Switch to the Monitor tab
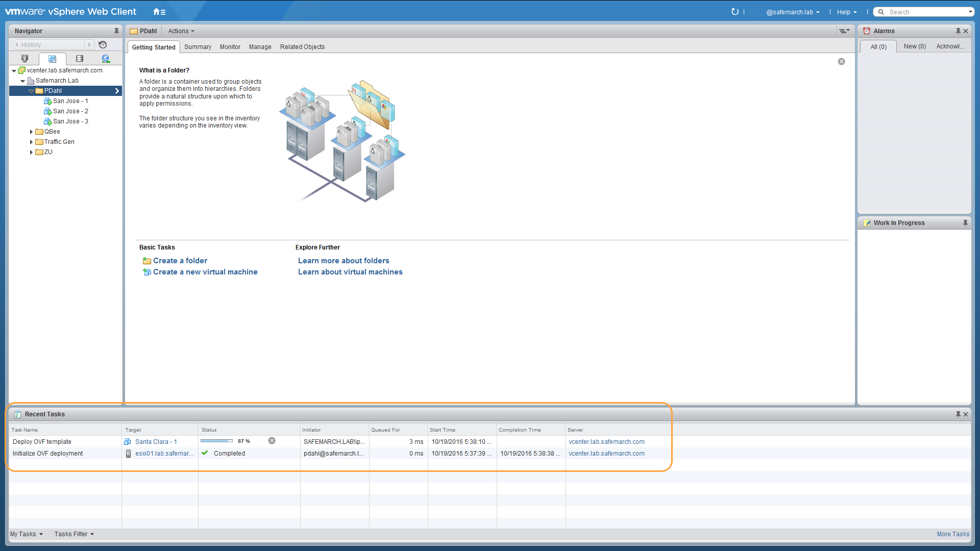 click(x=230, y=46)
